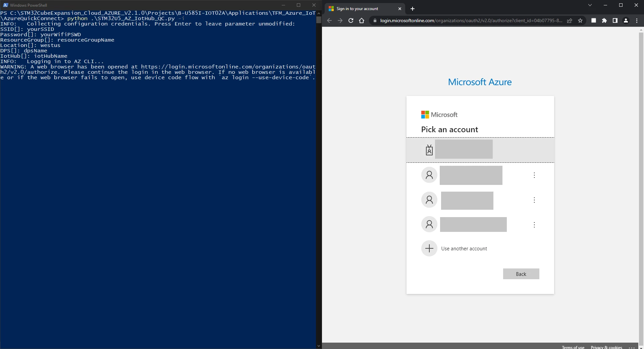Close the 'Sign in to your account' tab
This screenshot has width=644, height=349.
[x=399, y=9]
